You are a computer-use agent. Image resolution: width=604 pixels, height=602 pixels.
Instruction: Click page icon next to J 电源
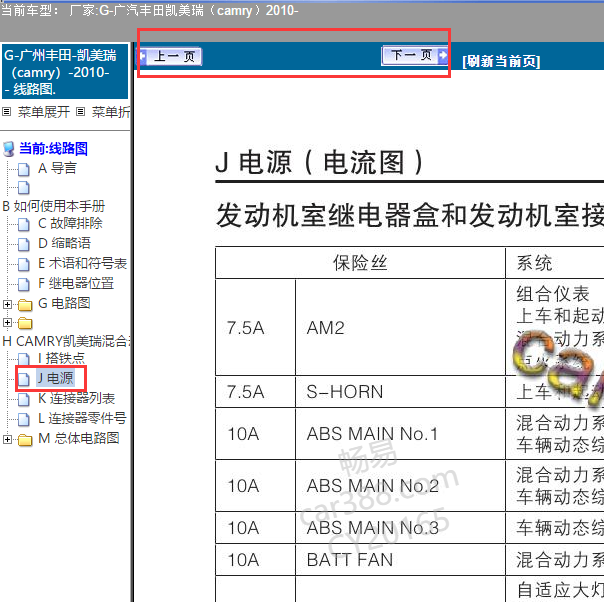[x=23, y=379]
